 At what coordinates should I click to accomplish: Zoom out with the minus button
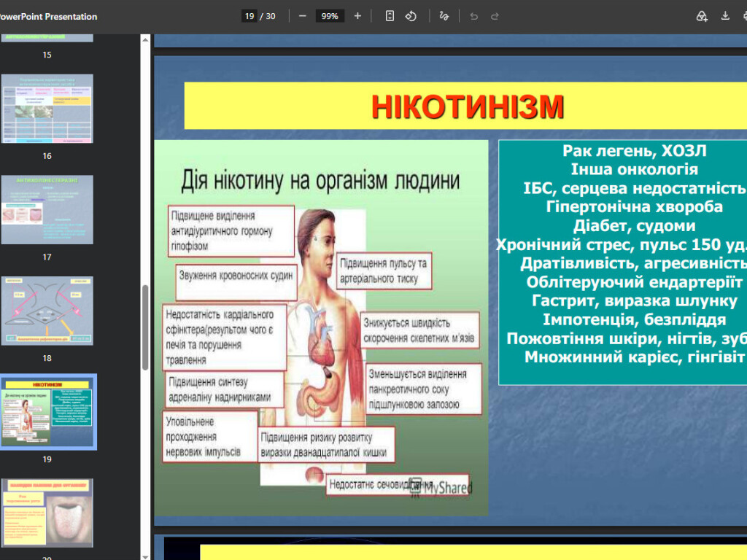(302, 16)
